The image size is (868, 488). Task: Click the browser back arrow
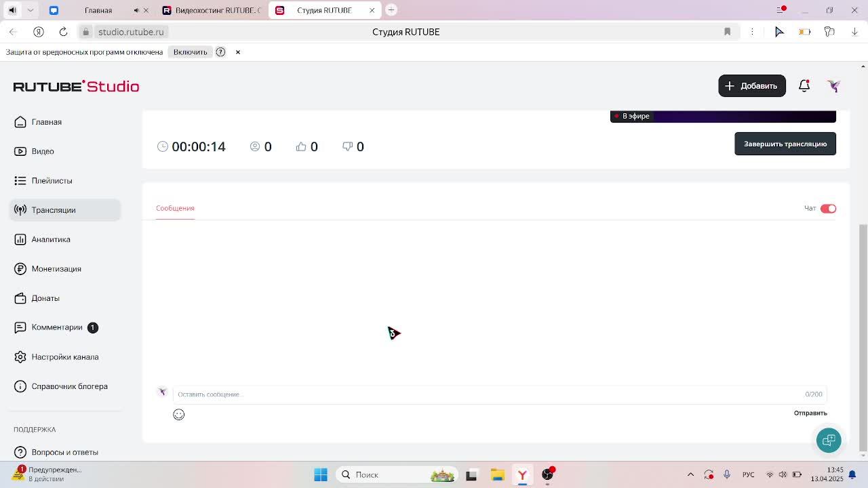point(13,32)
